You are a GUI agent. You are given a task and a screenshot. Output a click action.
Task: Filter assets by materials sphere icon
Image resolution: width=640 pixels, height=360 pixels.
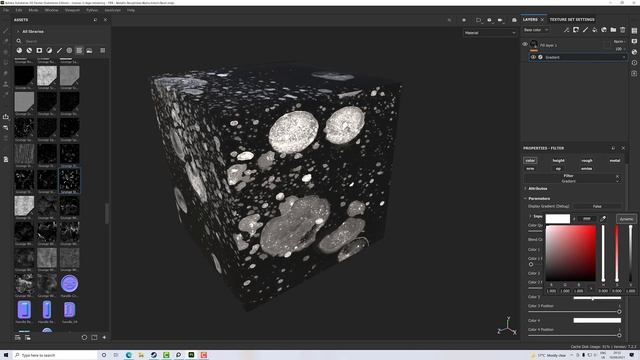pyautogui.click(x=19, y=51)
